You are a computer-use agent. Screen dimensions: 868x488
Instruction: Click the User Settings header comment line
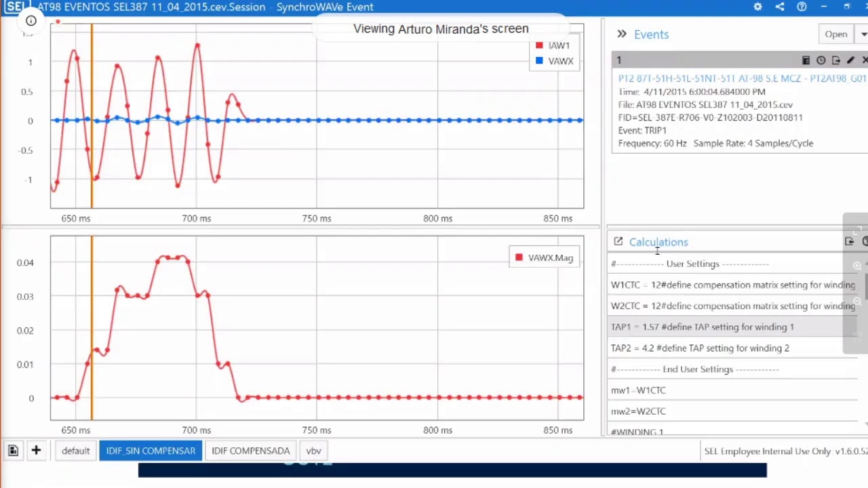(x=733, y=264)
